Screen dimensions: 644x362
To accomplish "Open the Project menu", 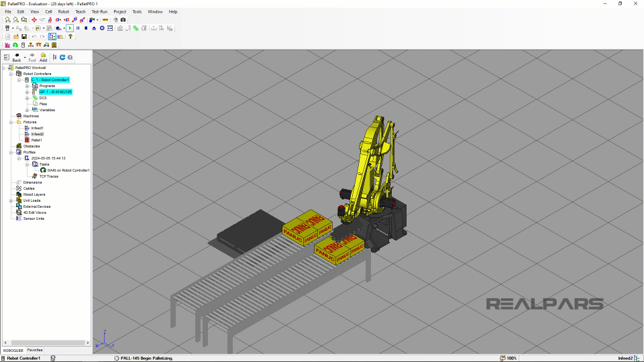I will (119, 11).
